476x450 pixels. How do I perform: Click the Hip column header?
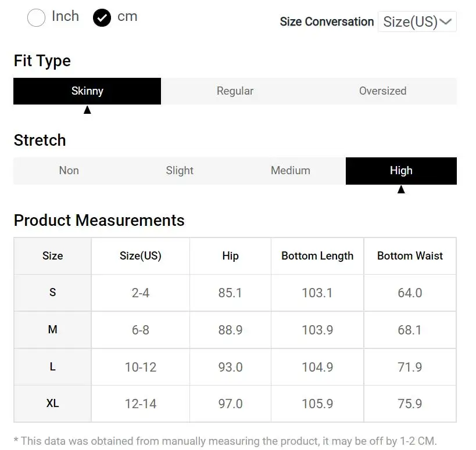tap(230, 256)
